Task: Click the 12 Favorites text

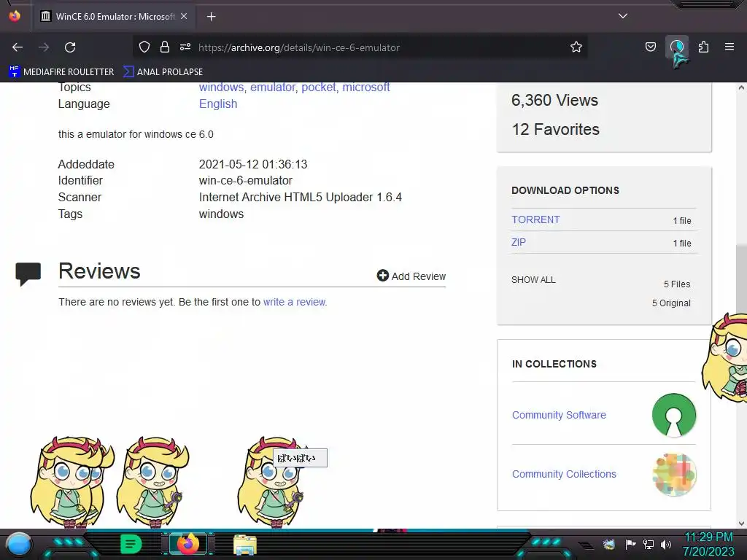Action: click(x=555, y=129)
